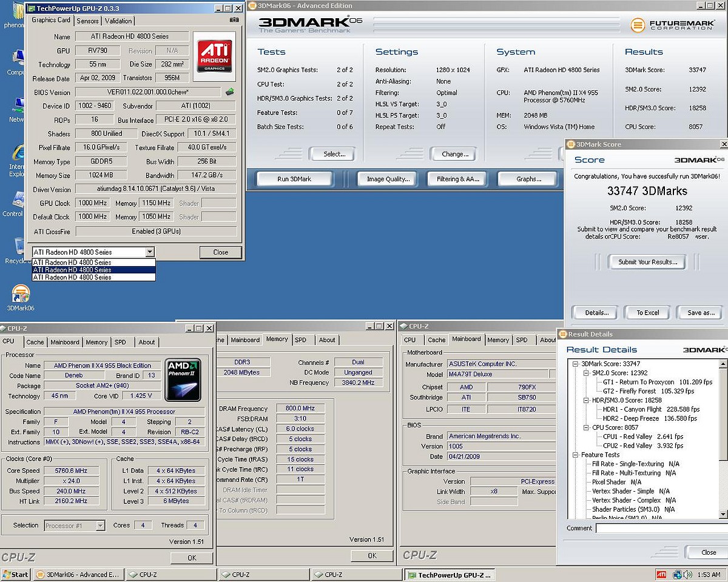Click the Close button in GPU-Z
The image size is (728, 582).
pos(221,252)
